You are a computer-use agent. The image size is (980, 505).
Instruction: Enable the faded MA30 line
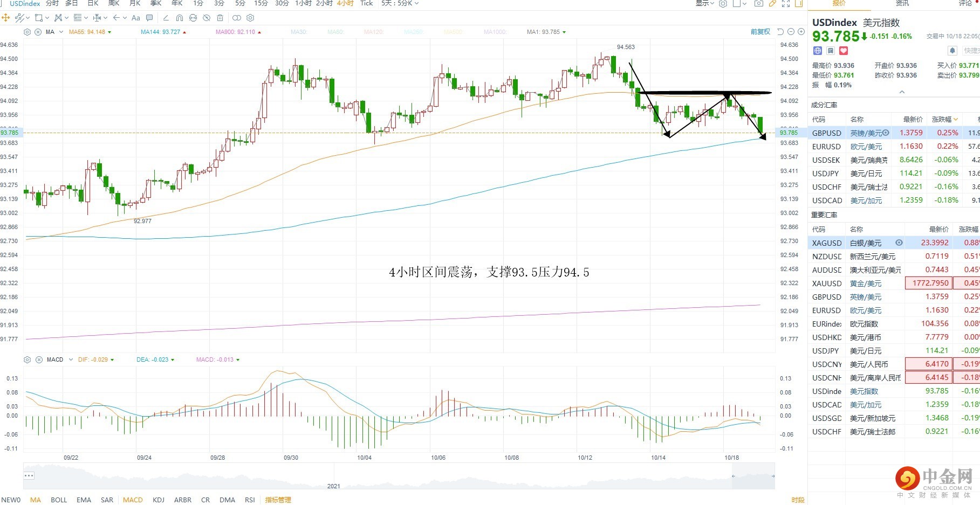point(298,32)
